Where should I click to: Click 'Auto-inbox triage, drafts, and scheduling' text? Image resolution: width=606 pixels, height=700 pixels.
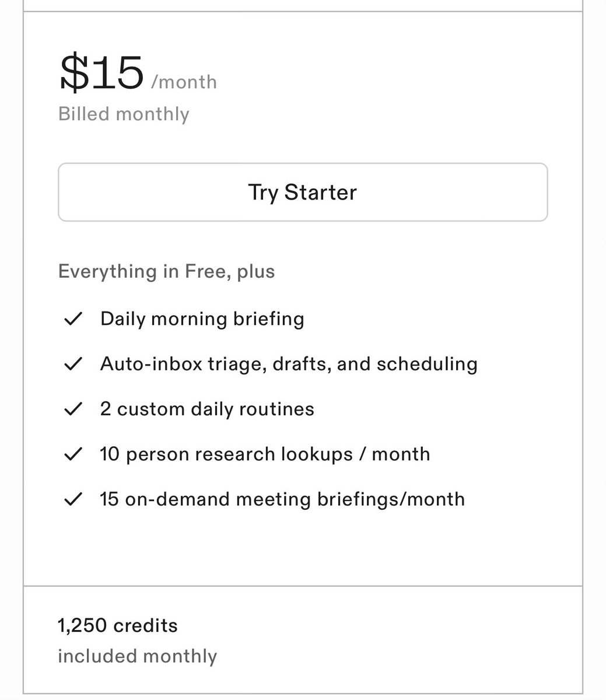pos(289,364)
